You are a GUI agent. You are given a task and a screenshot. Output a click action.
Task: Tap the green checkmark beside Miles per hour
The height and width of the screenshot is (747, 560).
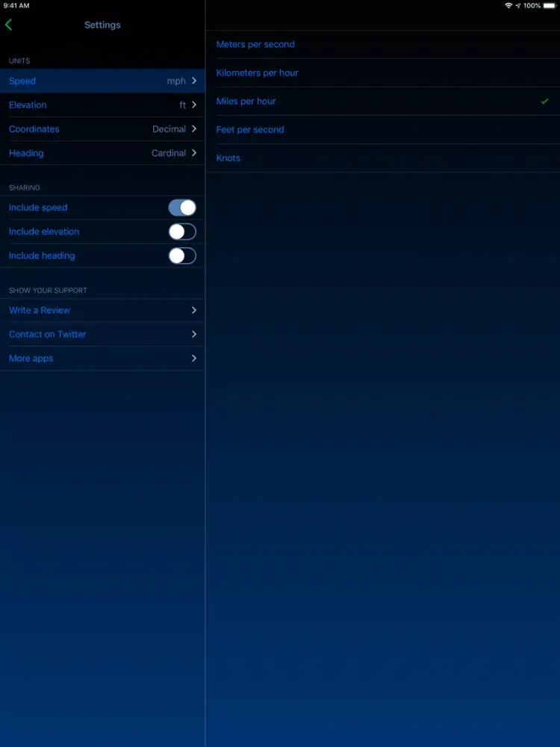[545, 101]
